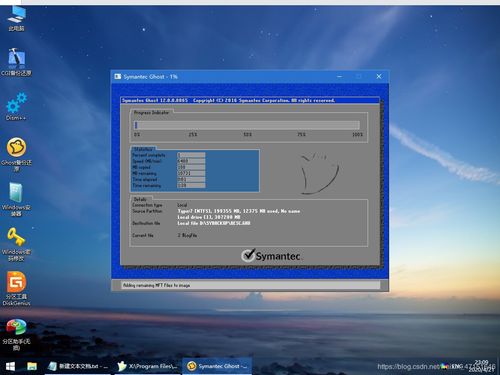Minimize the Symantec Ghost window
500x375 pixels.
339,76
